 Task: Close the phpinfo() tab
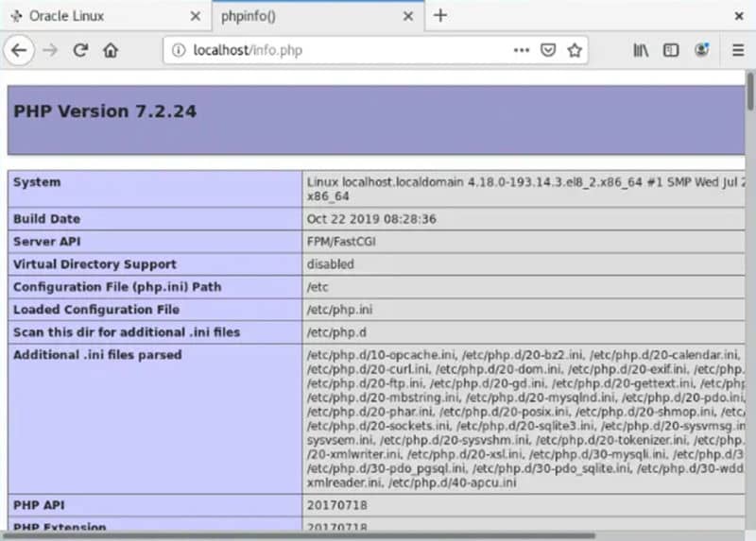(408, 16)
